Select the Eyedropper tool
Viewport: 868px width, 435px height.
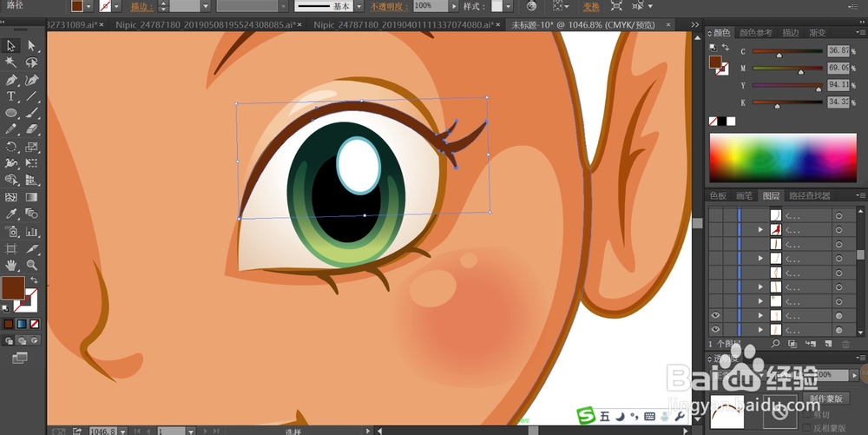pos(10,214)
